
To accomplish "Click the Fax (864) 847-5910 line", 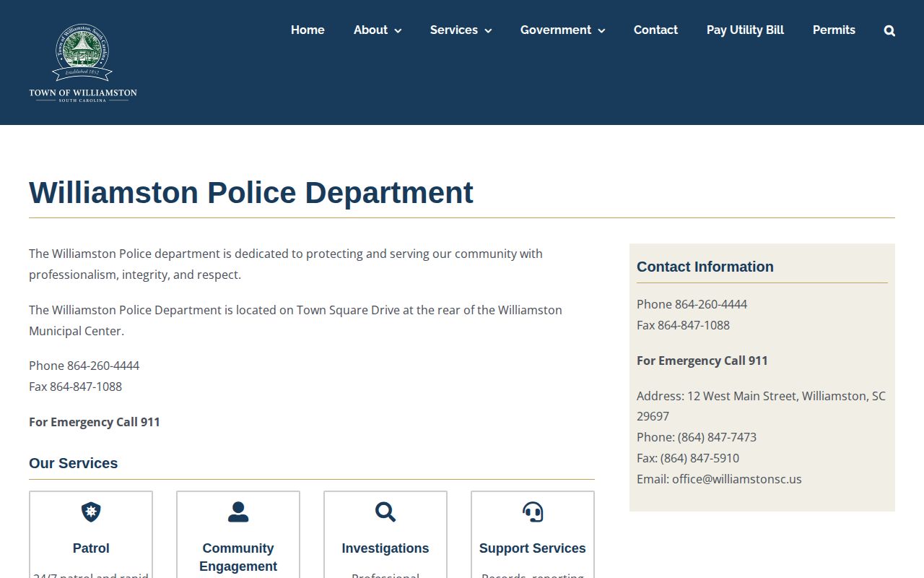I will [688, 458].
